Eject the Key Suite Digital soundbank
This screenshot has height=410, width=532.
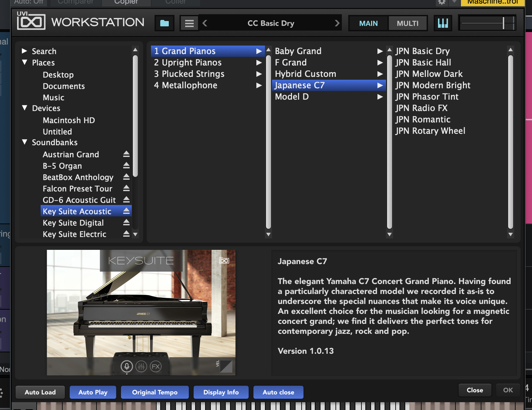(126, 222)
